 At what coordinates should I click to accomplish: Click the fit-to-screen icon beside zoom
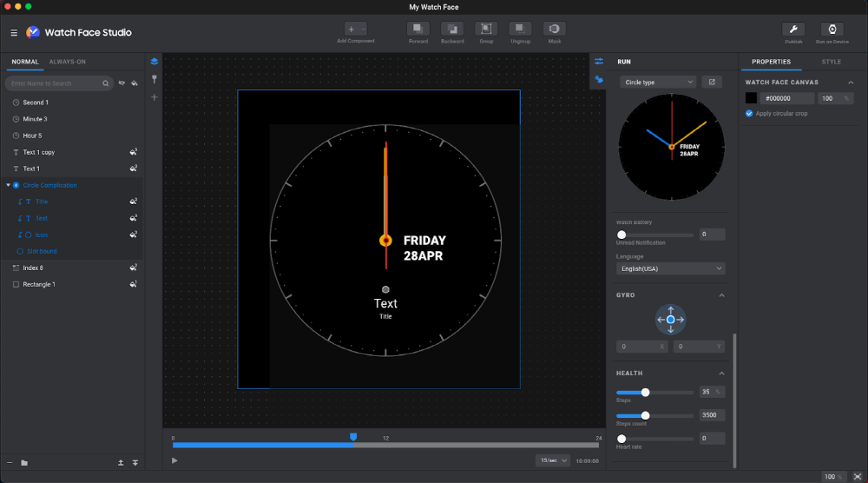tap(857, 476)
